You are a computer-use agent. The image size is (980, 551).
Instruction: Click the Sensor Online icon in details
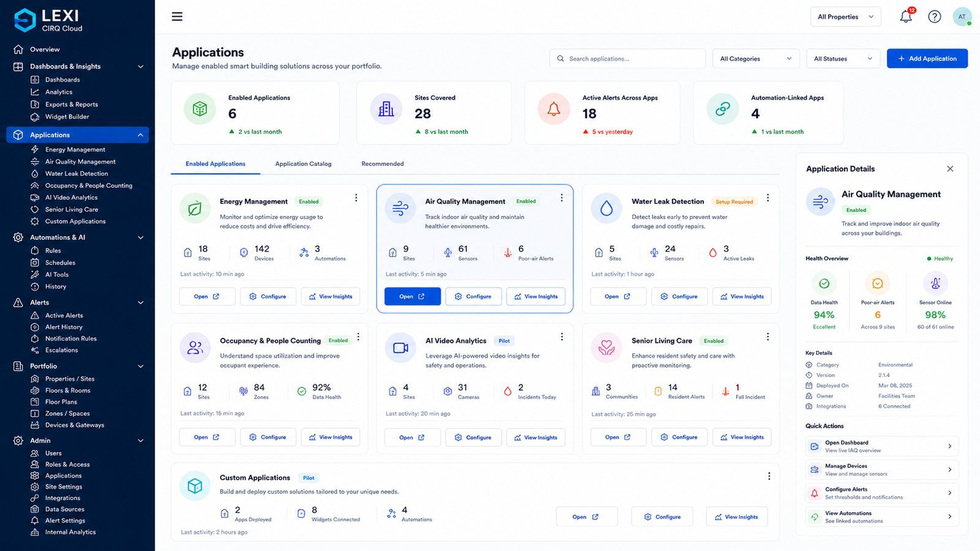tap(935, 283)
